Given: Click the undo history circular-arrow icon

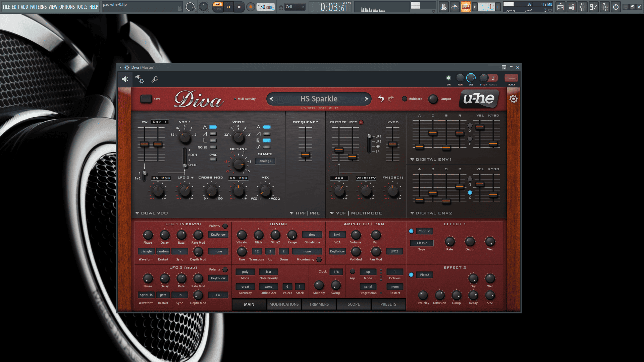Looking at the screenshot, I should coord(616,7).
